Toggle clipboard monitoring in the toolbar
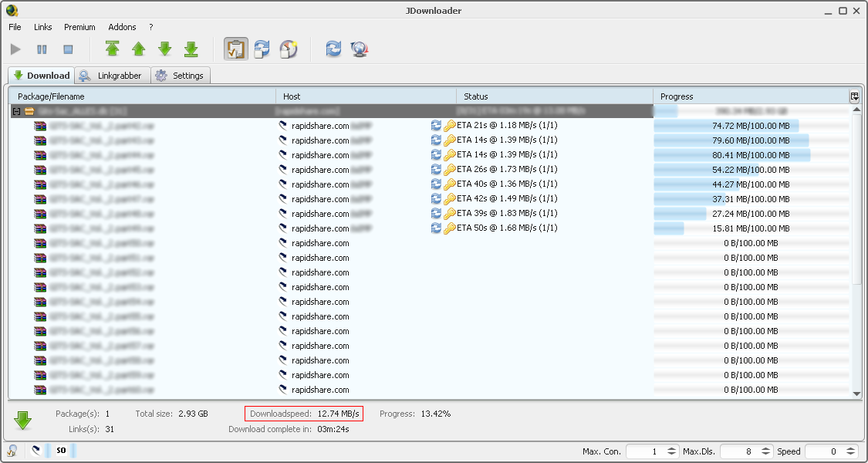This screenshot has width=868, height=463. (236, 49)
